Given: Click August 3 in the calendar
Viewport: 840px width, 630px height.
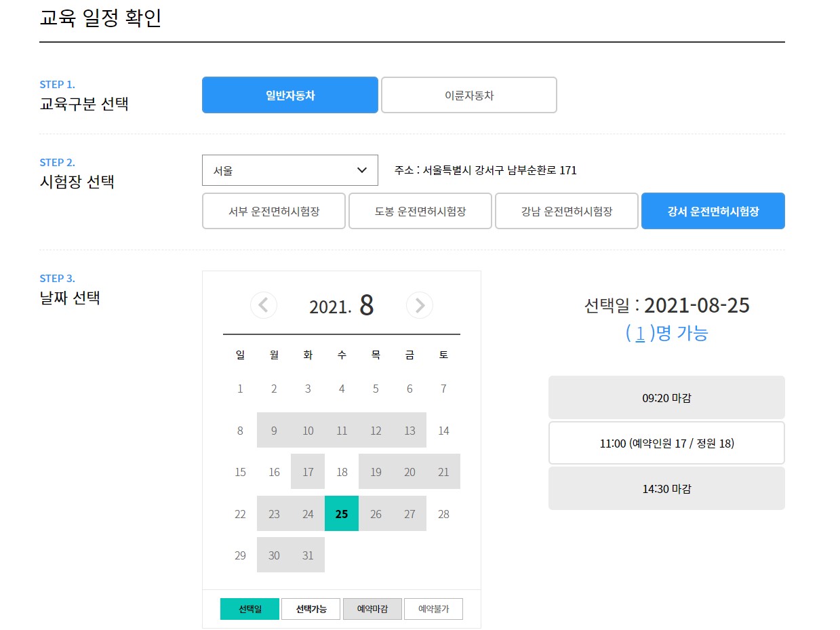Looking at the screenshot, I should (x=308, y=389).
